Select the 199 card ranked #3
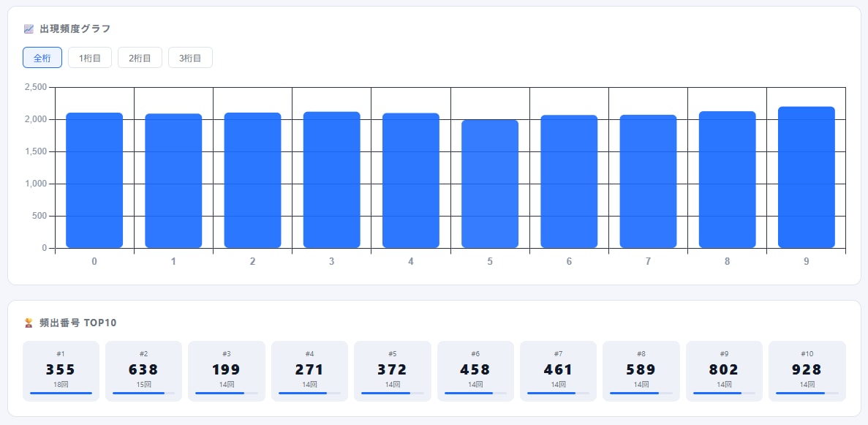The image size is (868, 425). point(227,372)
